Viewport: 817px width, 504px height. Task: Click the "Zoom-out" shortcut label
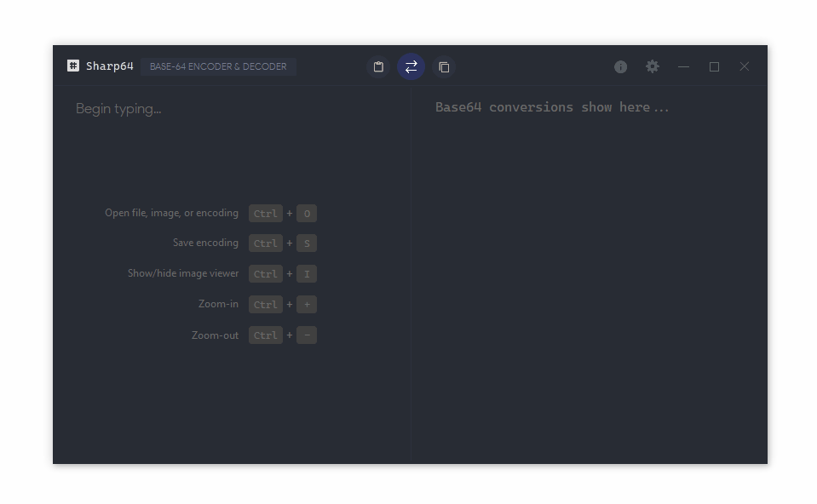tap(215, 335)
